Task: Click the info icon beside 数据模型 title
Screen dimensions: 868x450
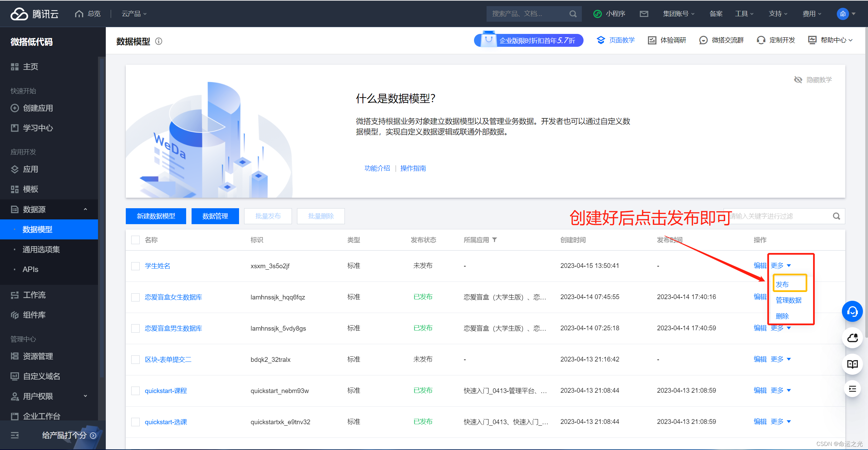Action: point(159,41)
